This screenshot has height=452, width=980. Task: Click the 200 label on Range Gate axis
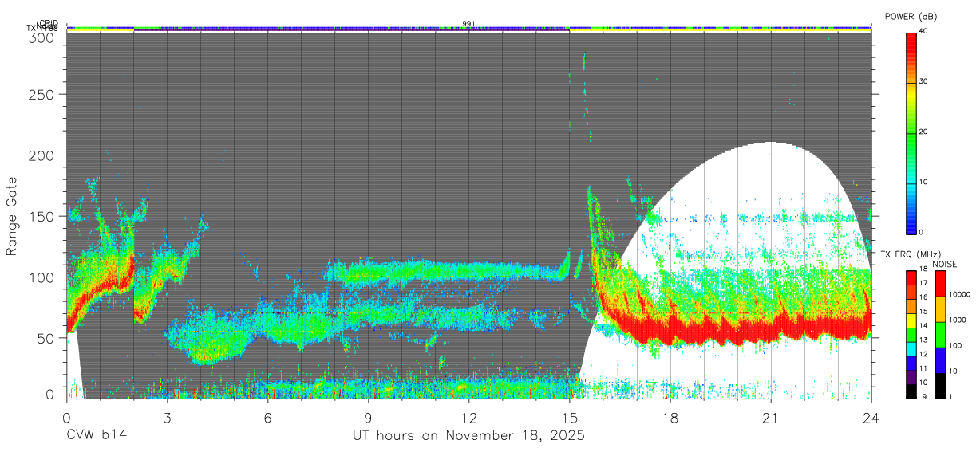(41, 155)
